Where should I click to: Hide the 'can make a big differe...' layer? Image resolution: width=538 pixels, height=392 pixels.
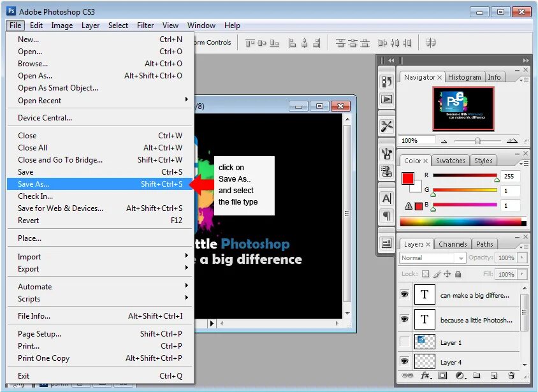tap(405, 294)
